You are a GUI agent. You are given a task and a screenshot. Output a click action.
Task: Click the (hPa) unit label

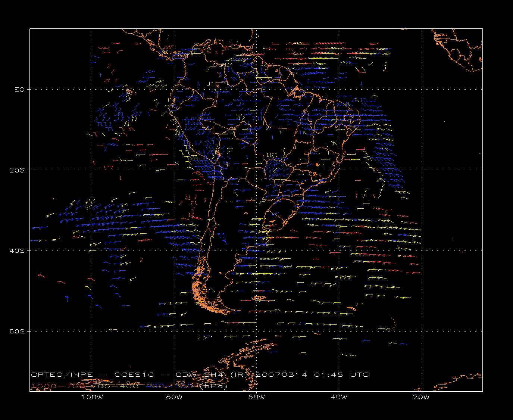(x=213, y=386)
